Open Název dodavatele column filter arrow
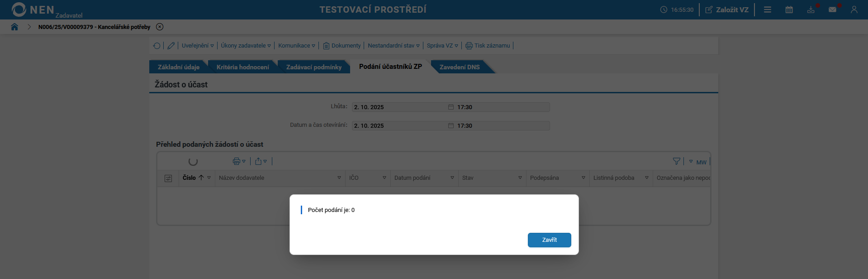Screen dimensions: 868x279 pyautogui.click(x=339, y=178)
